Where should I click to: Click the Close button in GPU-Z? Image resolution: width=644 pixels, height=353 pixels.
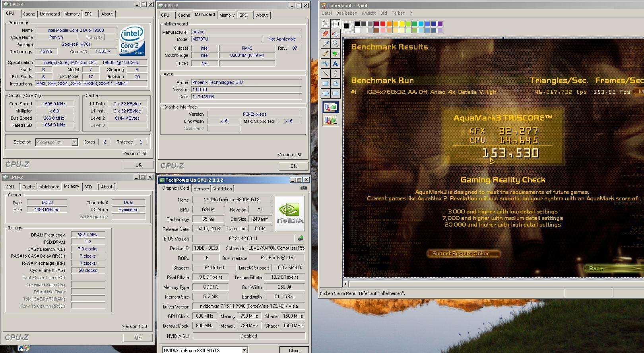(294, 350)
